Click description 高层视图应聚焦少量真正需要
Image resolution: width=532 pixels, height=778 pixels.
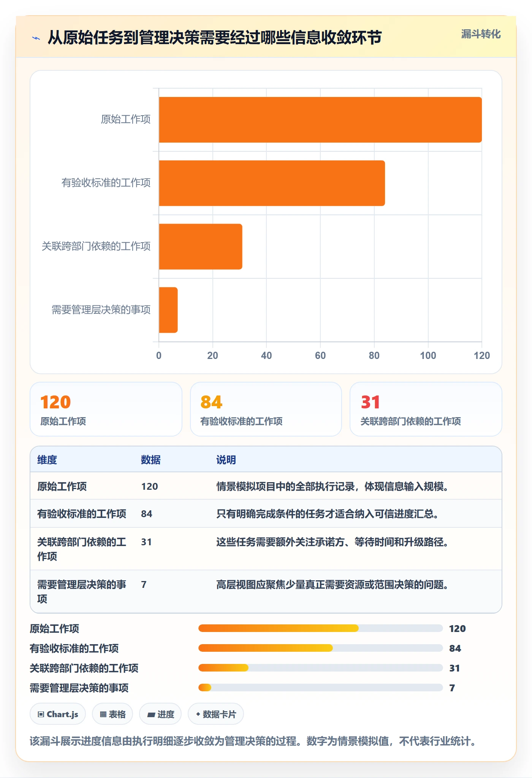point(332,584)
